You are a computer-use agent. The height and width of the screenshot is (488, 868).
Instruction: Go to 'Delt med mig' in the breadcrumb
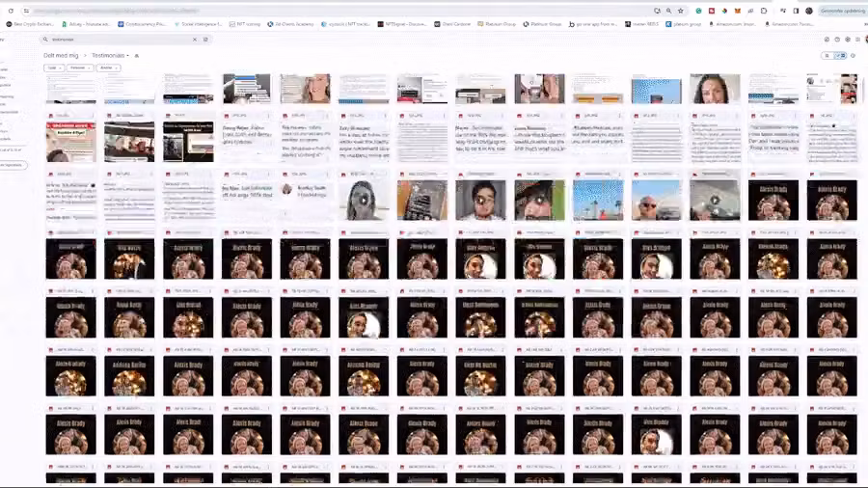click(x=61, y=55)
